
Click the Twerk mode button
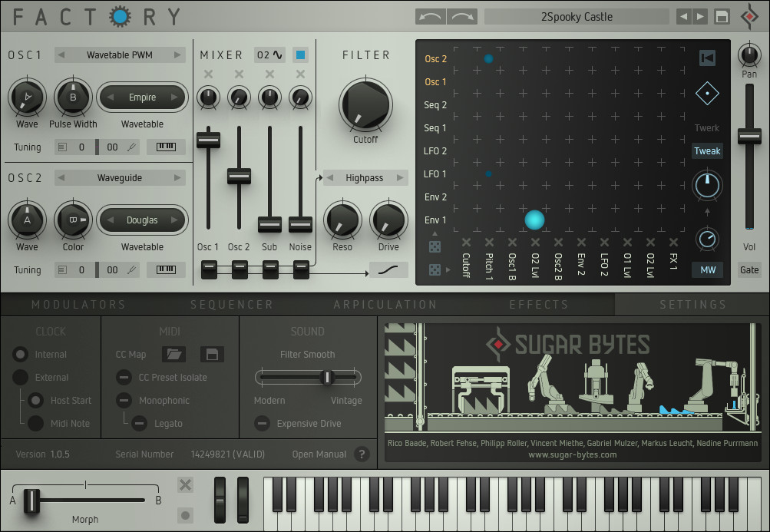707,127
